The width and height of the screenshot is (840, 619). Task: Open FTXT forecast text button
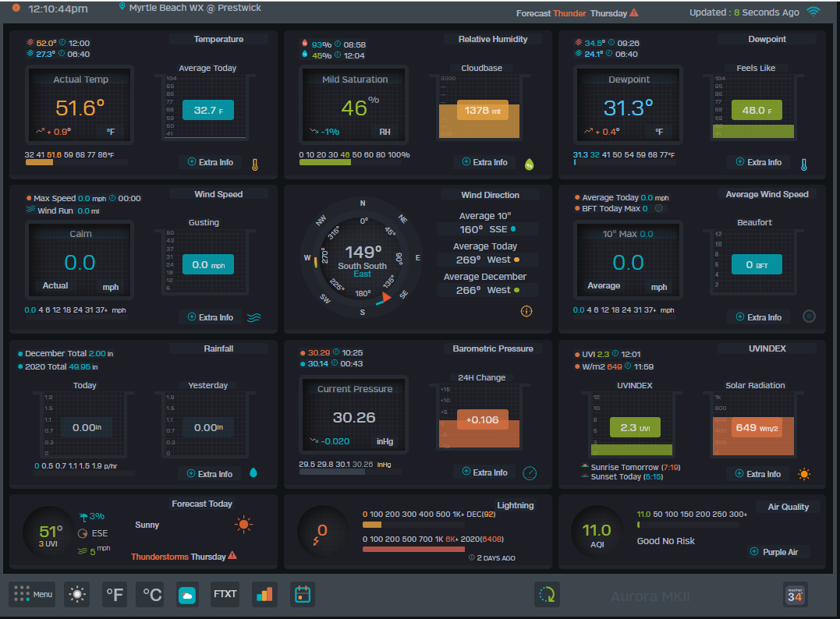[x=225, y=594]
